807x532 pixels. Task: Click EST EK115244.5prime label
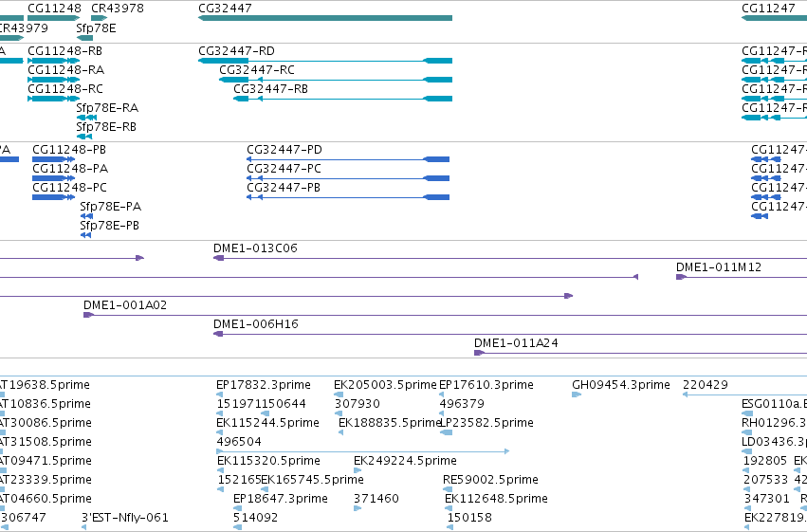tap(268, 423)
